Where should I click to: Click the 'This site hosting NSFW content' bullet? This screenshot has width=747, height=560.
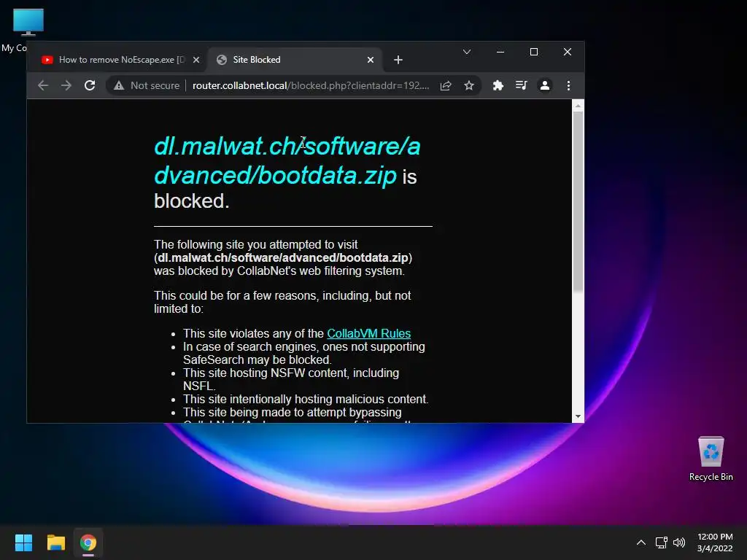(x=291, y=379)
